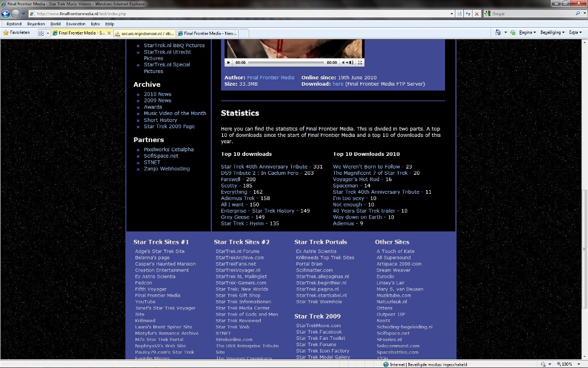The width and height of the screenshot is (588, 368).
Task: Open We Weren't Born to Follow link
Action: (366, 166)
